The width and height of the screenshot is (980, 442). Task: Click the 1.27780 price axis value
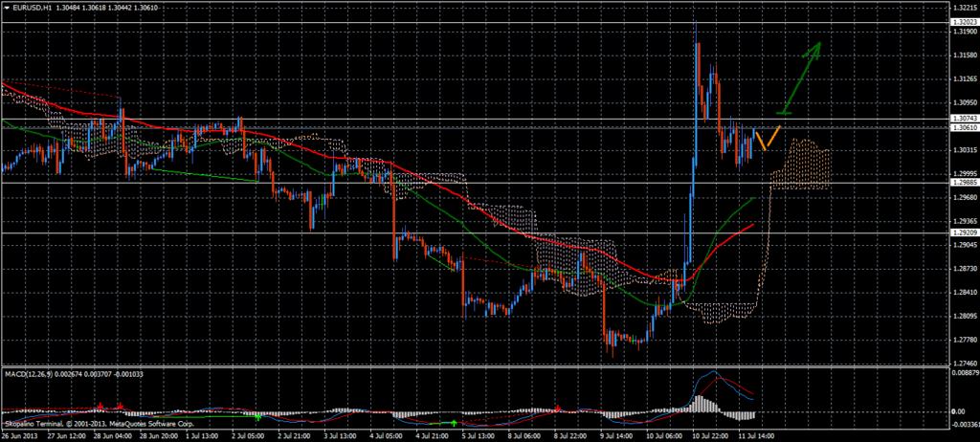pos(965,340)
